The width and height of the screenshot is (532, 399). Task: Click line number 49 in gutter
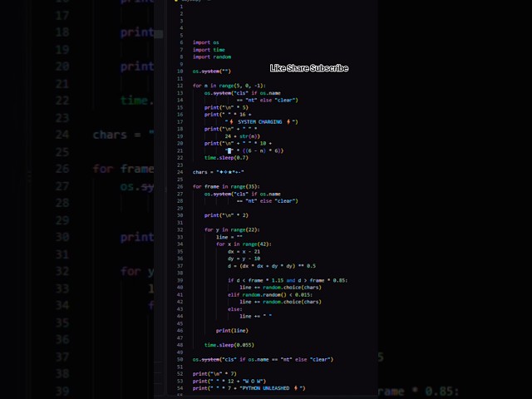tap(180, 352)
